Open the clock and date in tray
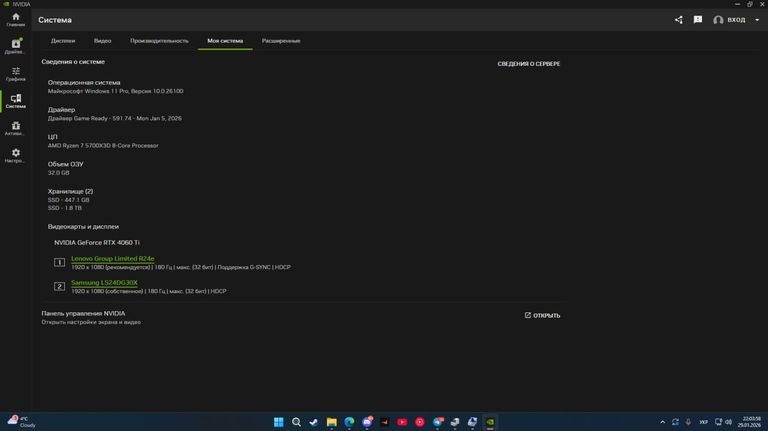This screenshot has height=431, width=768. [751, 422]
